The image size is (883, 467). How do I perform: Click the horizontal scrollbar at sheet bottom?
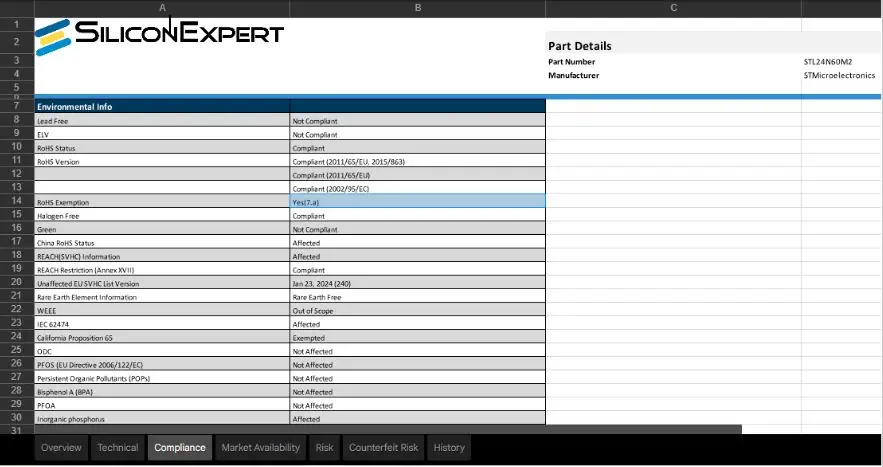(x=388, y=429)
